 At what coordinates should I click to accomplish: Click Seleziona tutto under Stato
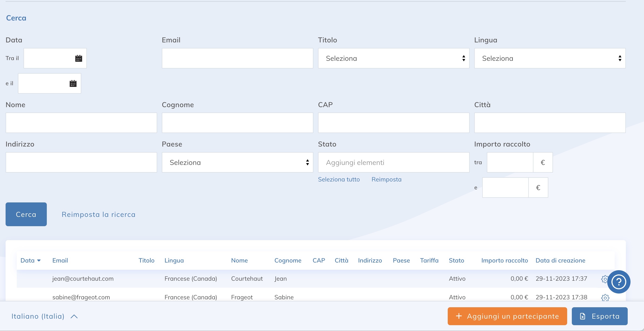tap(339, 179)
